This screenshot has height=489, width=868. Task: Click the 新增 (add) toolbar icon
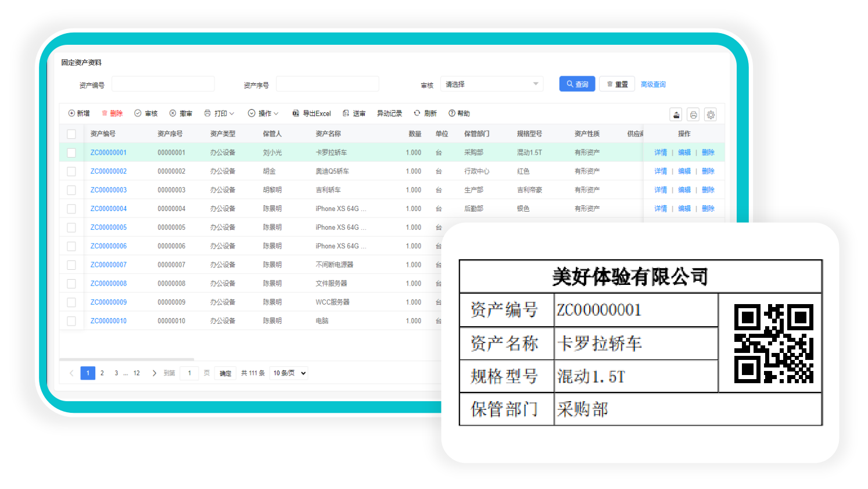click(72, 113)
